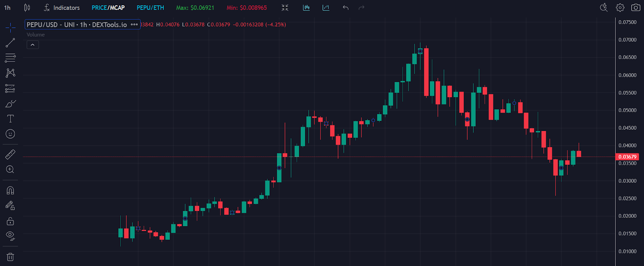This screenshot has width=644, height=266.
Task: Click the 0.01500 price axis label
Action: coord(627,233)
